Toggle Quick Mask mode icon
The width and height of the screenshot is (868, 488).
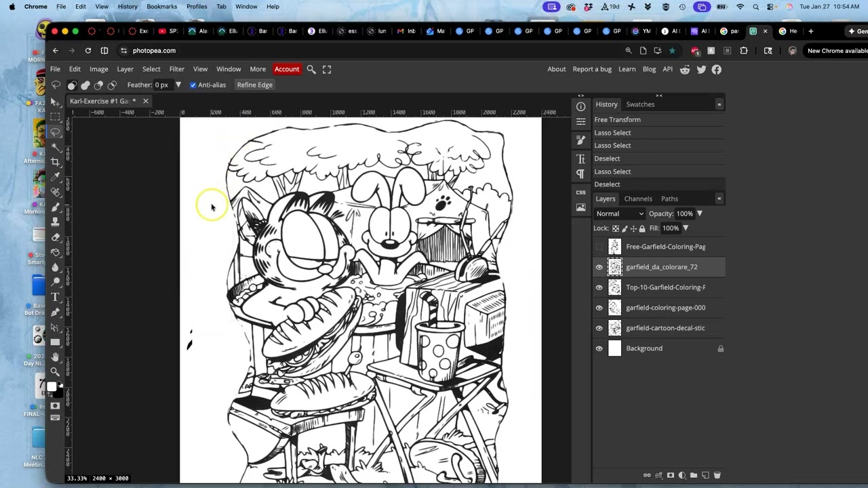(x=56, y=405)
